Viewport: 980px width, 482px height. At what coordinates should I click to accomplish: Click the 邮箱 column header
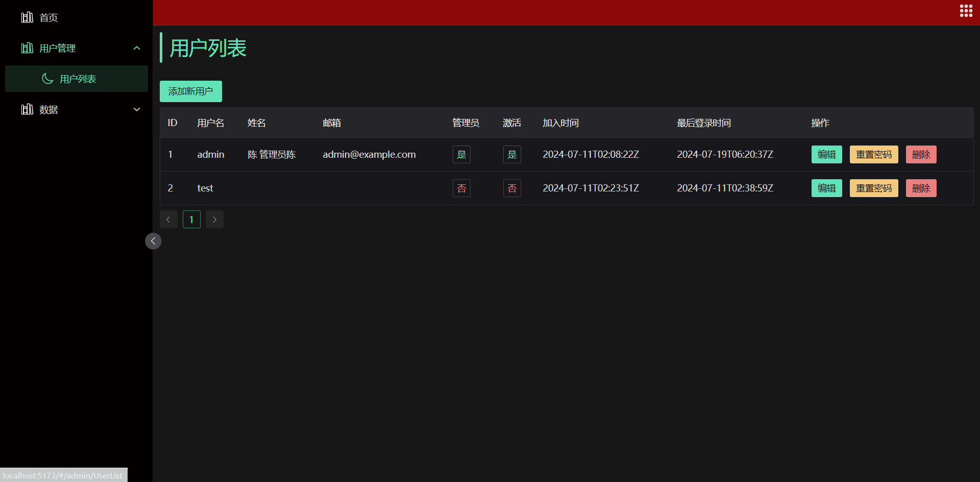[332, 123]
